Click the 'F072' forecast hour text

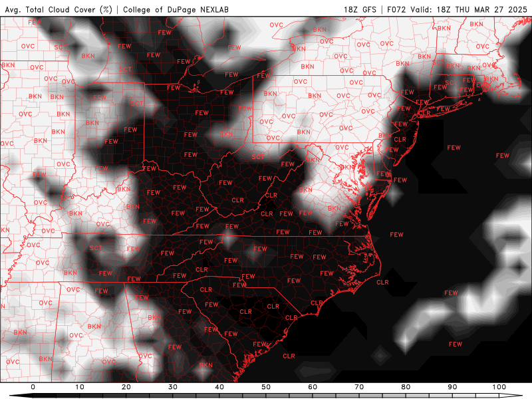(x=396, y=9)
